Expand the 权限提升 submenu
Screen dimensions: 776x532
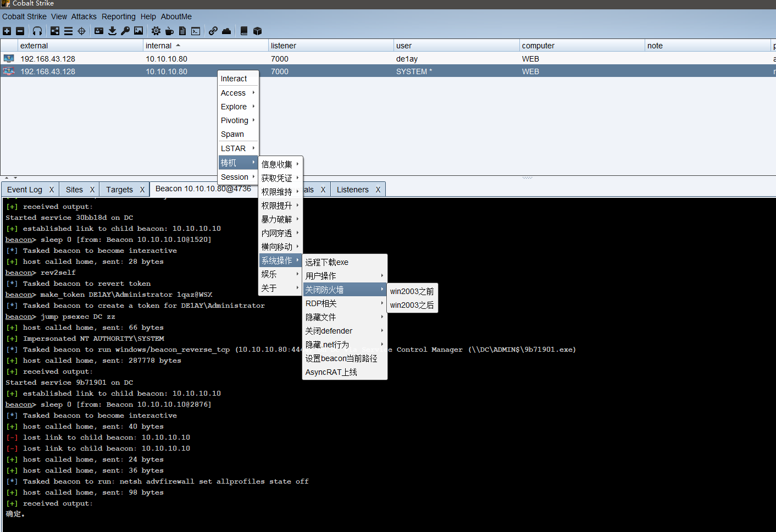(281, 205)
